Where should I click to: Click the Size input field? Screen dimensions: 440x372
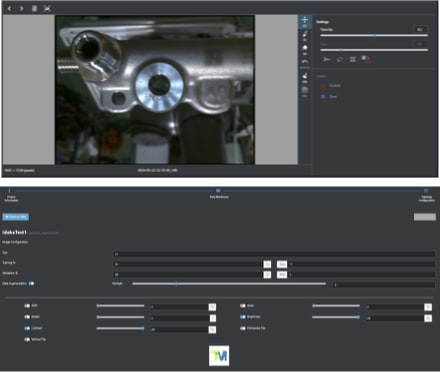(x=274, y=254)
